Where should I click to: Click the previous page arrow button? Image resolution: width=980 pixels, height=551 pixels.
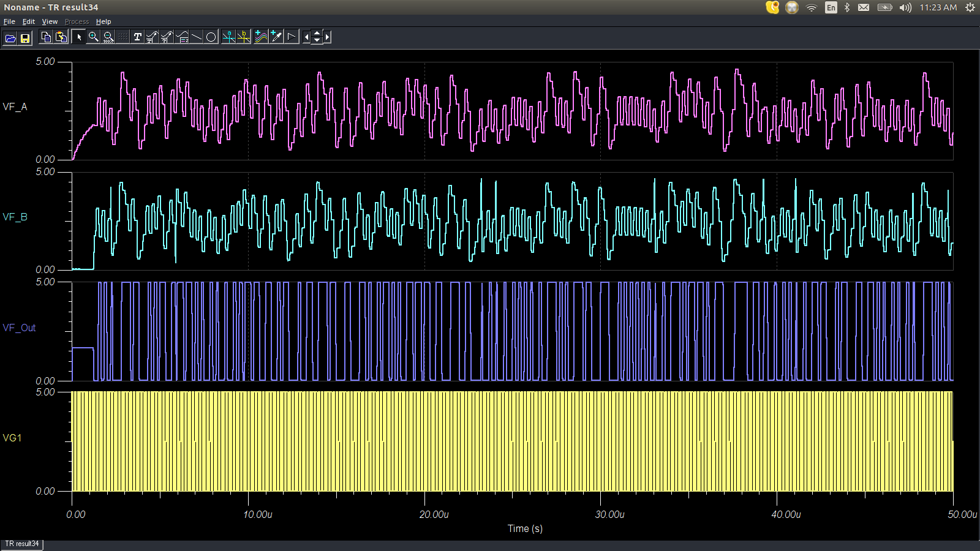point(307,37)
